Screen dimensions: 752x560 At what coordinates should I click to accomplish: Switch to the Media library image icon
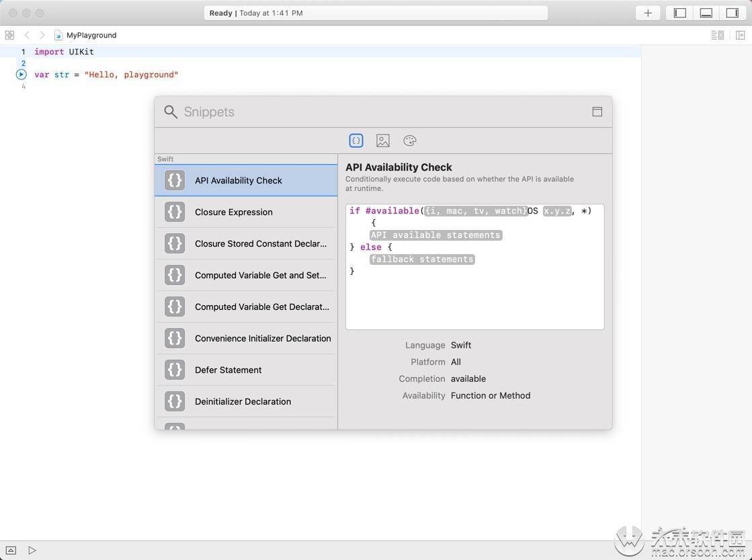tap(383, 141)
